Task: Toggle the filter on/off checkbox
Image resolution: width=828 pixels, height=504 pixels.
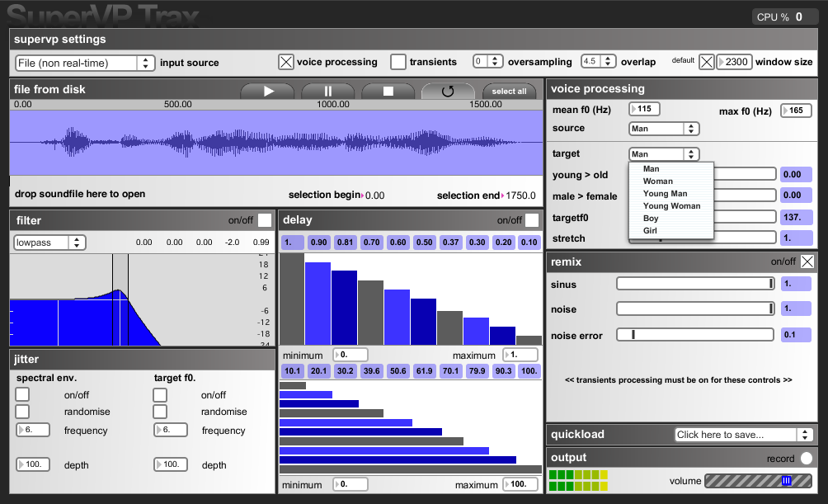Action: pyautogui.click(x=265, y=220)
